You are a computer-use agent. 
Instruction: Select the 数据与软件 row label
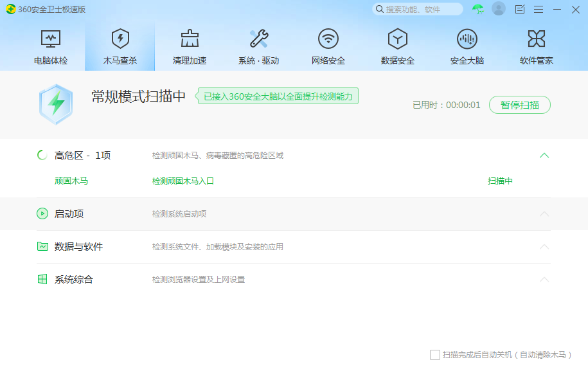(x=78, y=246)
